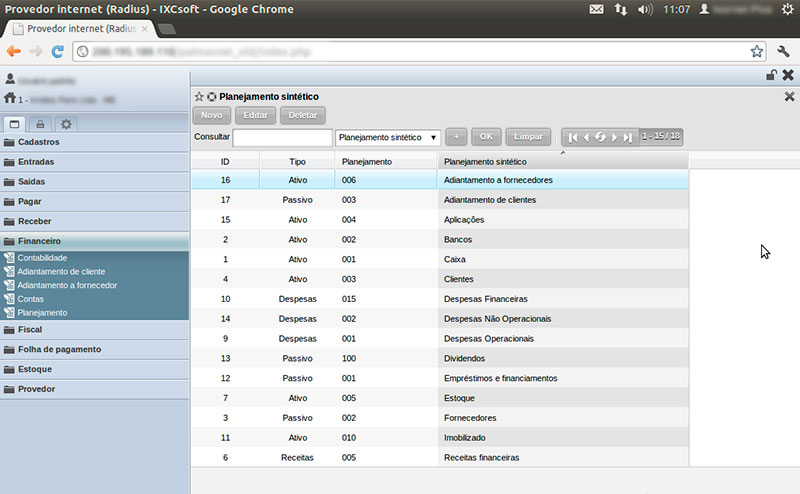Viewport: 800px width, 494px height.
Task: Click the home icon in sidebar header
Action: coord(10,98)
